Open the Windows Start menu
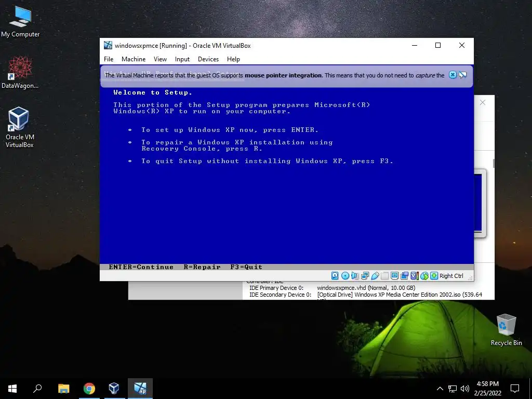 [x=12, y=389]
